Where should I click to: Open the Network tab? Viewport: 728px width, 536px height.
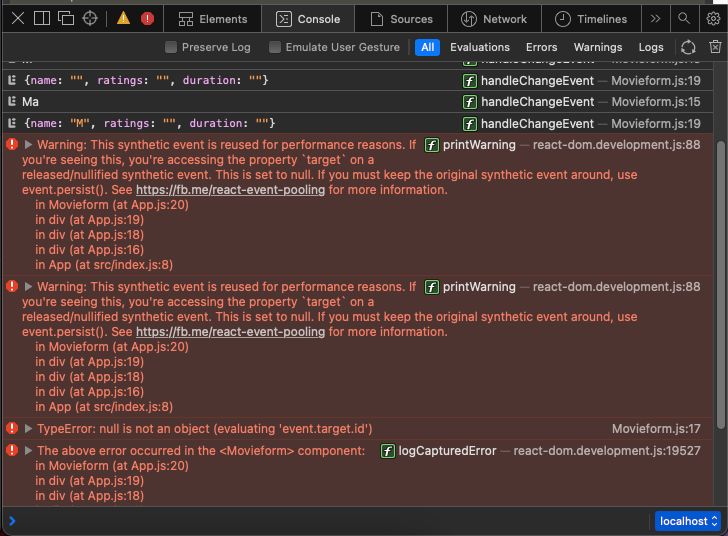coord(494,19)
